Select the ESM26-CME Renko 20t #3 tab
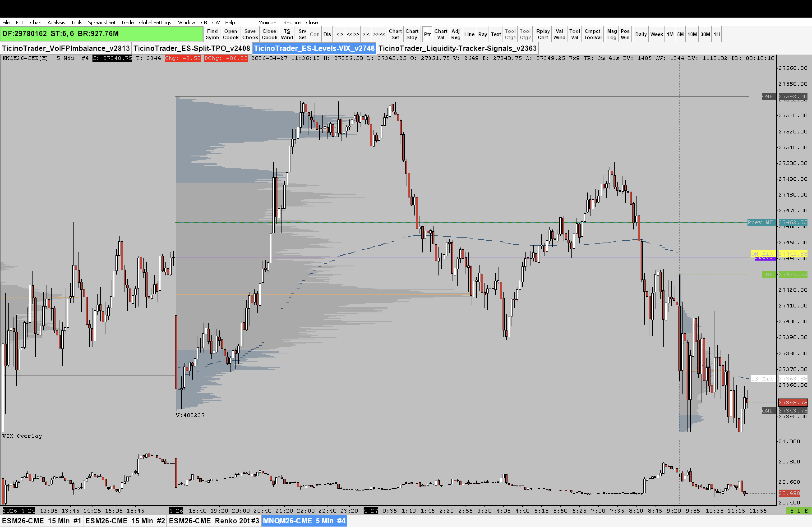Screen dimensions: 812x527 pyautogui.click(x=214, y=521)
